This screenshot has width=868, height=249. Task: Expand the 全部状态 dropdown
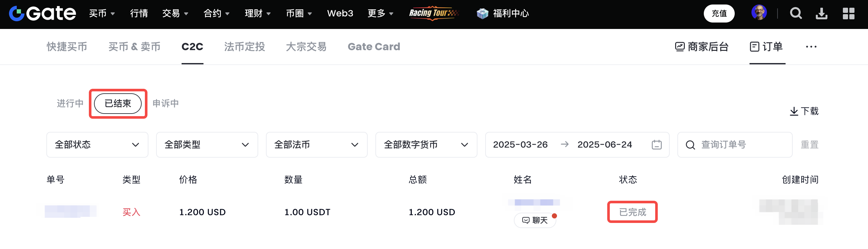[x=97, y=145]
